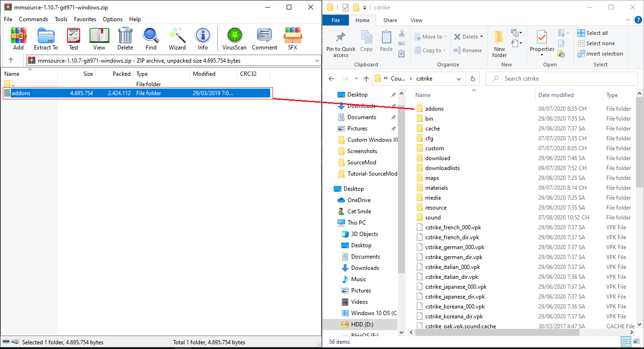The image size is (644, 349).
Task: Open the File tab in Explorer
Action: (x=336, y=20)
